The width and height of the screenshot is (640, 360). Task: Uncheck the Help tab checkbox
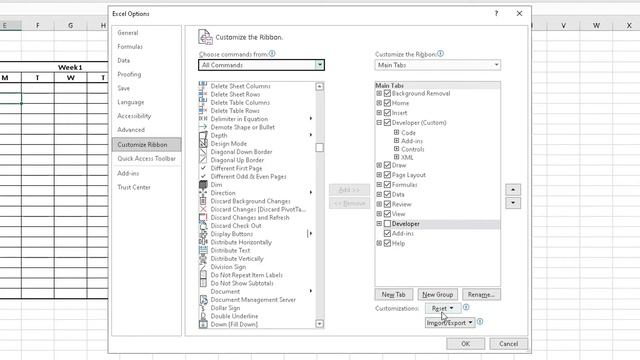click(x=387, y=243)
